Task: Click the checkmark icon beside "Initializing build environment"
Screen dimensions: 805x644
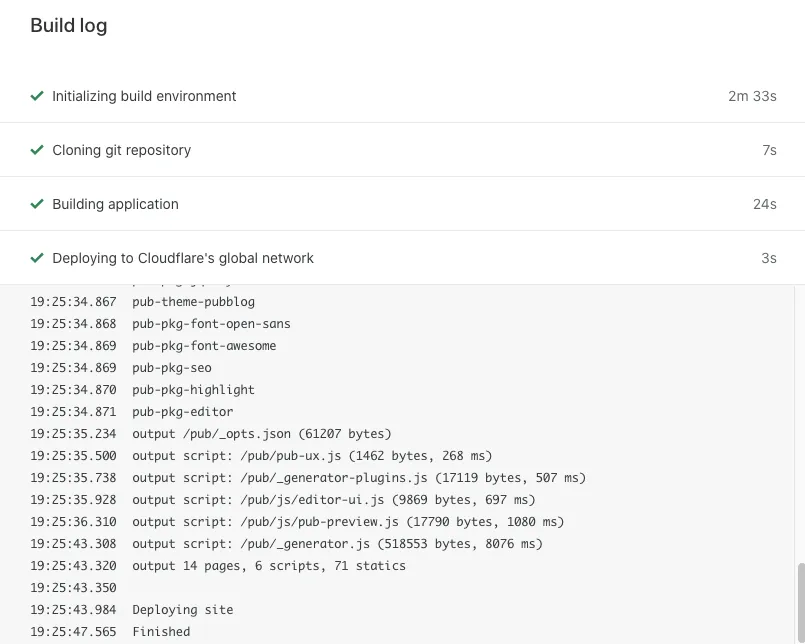Action: (37, 96)
